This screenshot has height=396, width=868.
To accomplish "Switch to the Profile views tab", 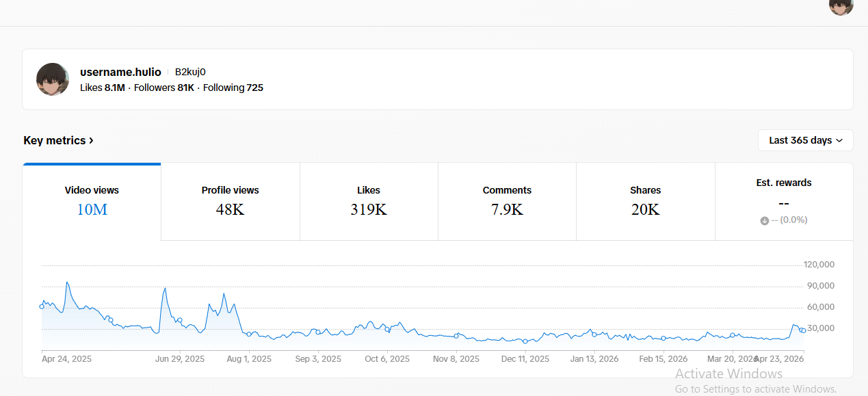I will click(230, 201).
